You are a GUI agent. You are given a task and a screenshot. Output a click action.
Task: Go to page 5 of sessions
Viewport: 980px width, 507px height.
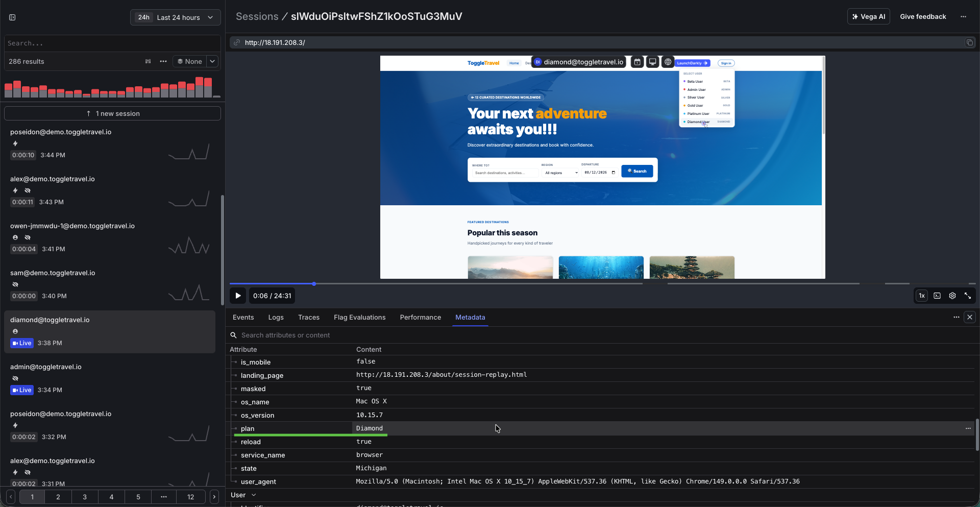138,497
